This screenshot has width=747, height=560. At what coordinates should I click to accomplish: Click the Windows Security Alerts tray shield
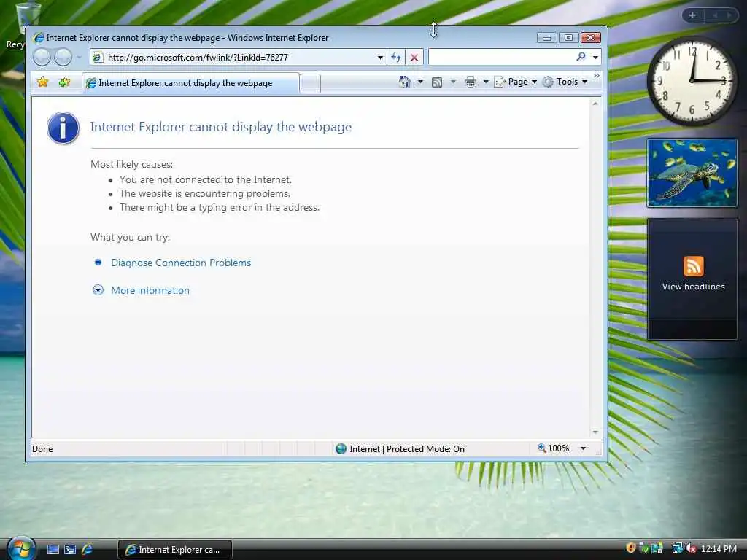[631, 548]
